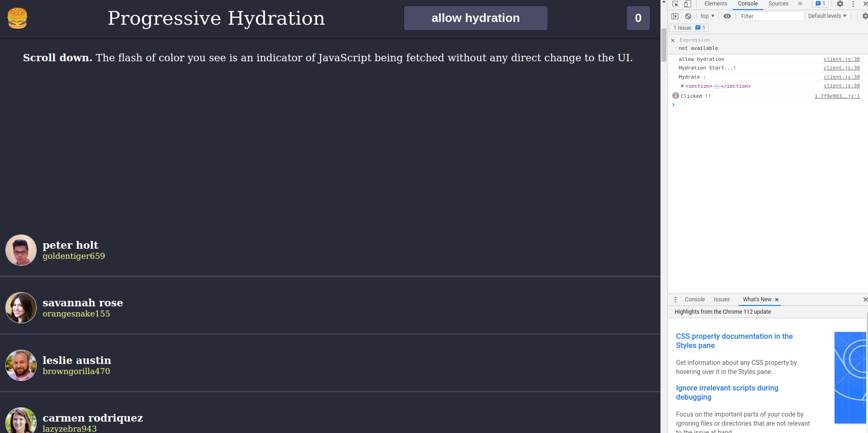Click the scrollbar up arrow of the page
This screenshot has height=433, width=868.
(x=664, y=2)
